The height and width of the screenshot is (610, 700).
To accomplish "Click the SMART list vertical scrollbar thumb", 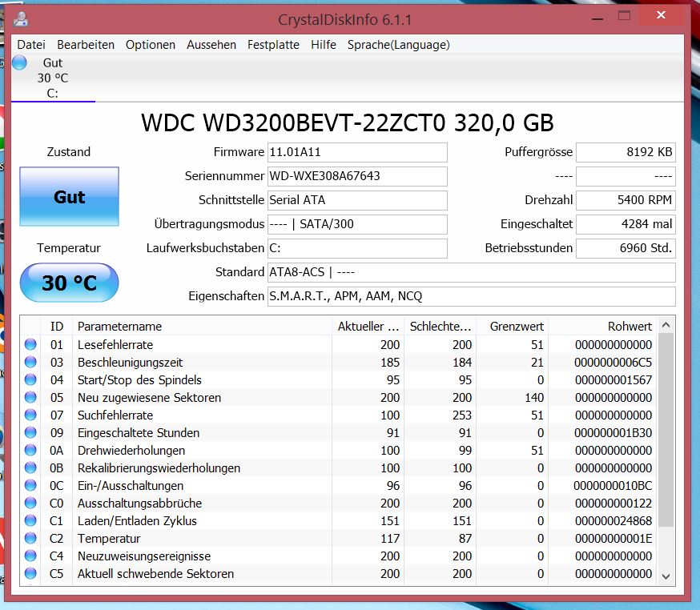I will point(666,430).
